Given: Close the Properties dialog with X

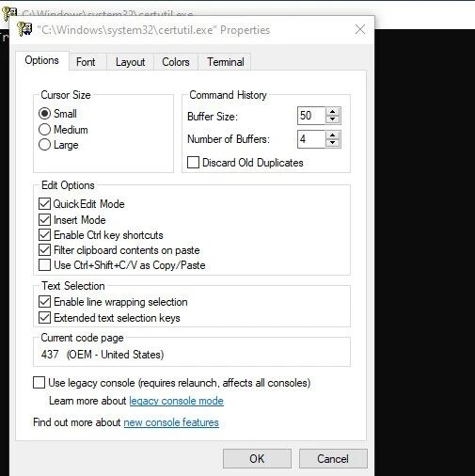Looking at the screenshot, I should pos(360,29).
